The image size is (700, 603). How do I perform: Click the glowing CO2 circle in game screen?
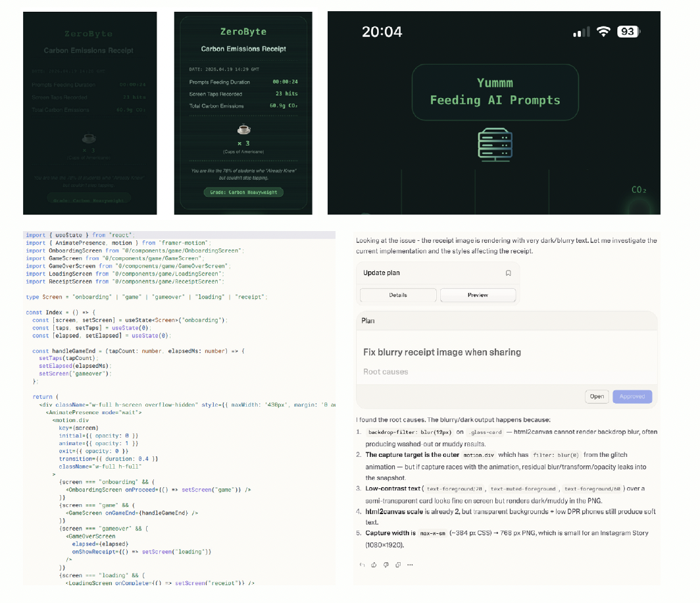(639, 207)
